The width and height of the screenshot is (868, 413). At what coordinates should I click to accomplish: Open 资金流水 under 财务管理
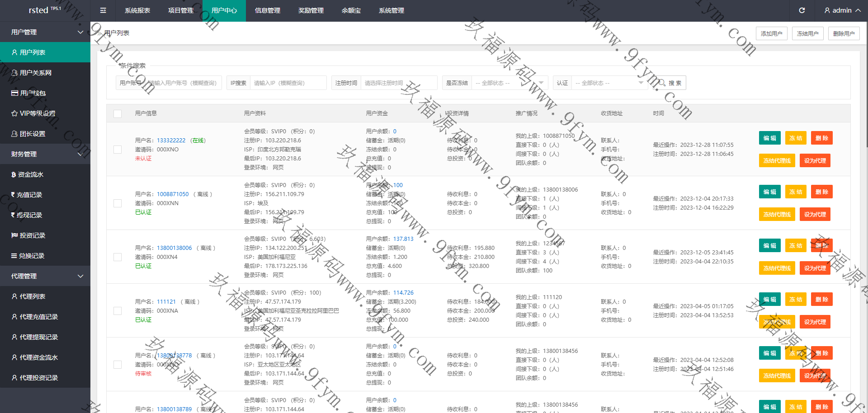click(x=30, y=174)
